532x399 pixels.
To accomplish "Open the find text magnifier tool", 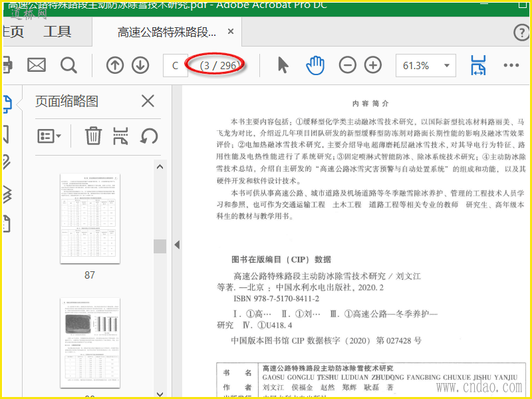I will coord(68,65).
